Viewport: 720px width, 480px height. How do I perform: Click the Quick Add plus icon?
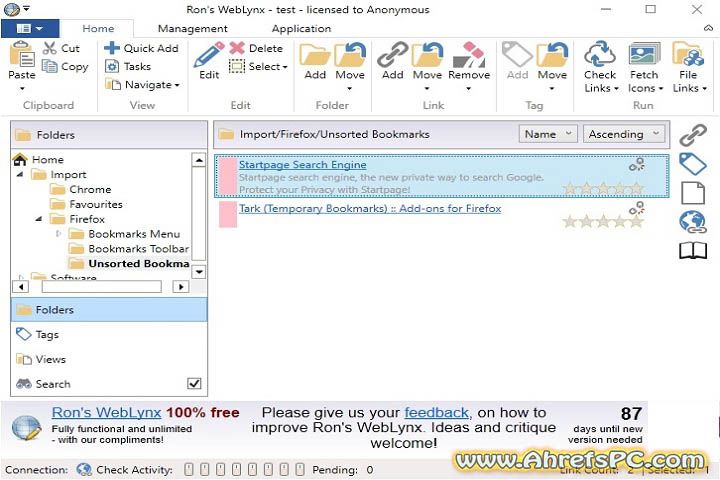[112, 48]
